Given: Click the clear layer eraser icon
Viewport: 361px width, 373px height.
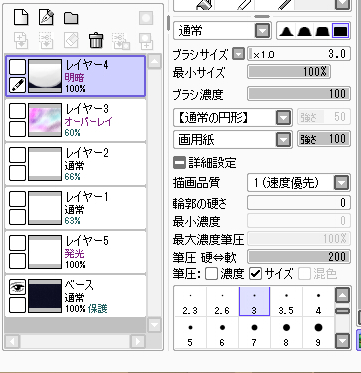Looking at the screenshot, I should (x=71, y=41).
